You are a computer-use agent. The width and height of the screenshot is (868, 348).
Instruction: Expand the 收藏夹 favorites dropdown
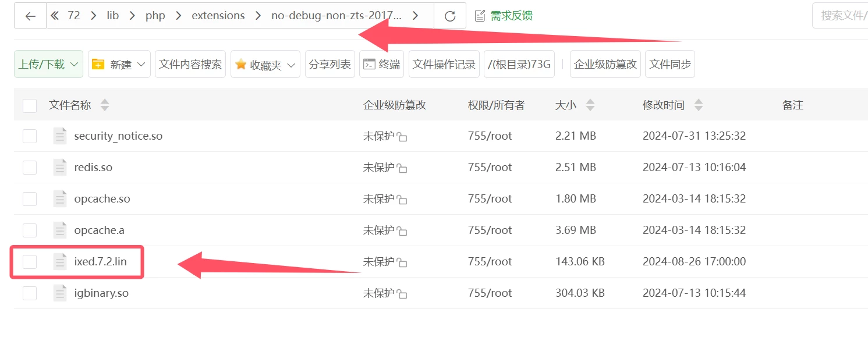(x=265, y=65)
